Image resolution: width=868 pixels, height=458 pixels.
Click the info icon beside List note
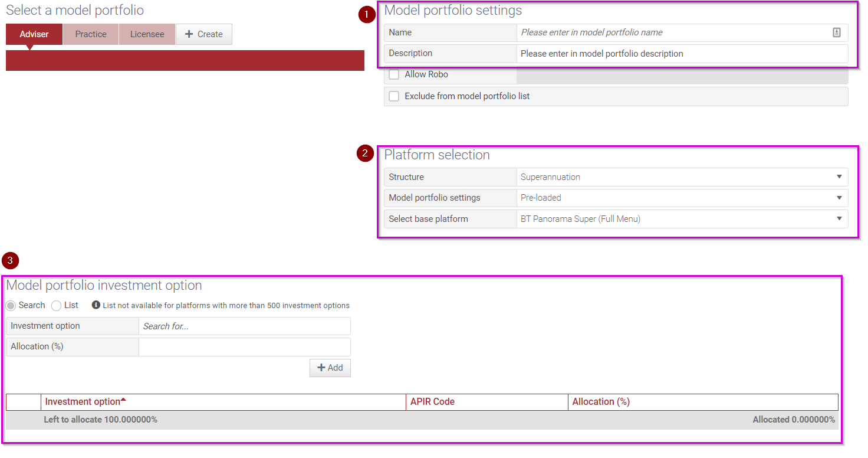pos(96,305)
